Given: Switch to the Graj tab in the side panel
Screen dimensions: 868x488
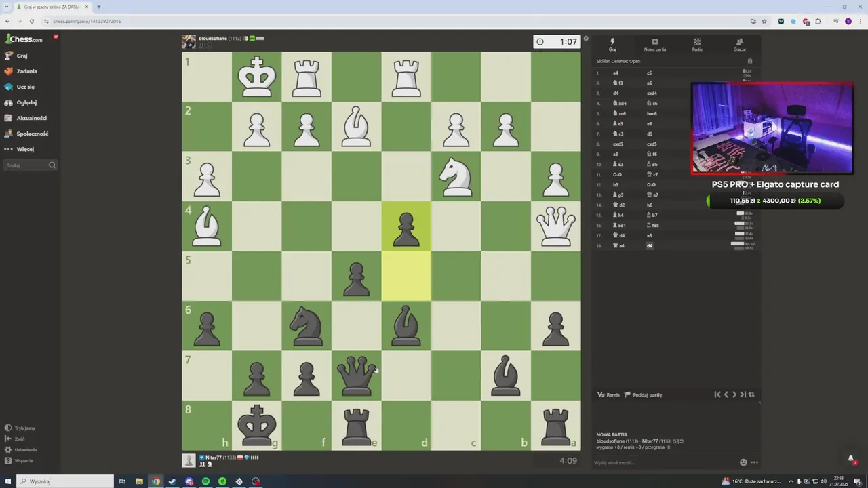Looking at the screenshot, I should pyautogui.click(x=612, y=45).
